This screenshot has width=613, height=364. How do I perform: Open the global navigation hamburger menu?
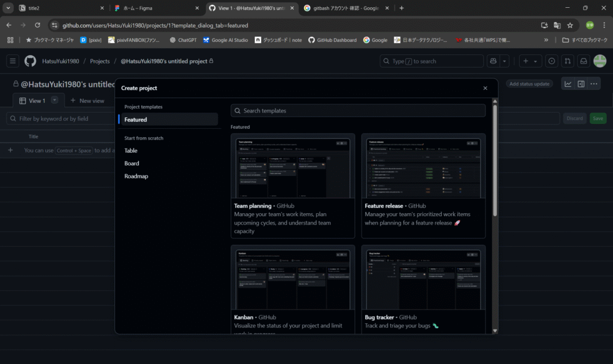click(x=13, y=62)
